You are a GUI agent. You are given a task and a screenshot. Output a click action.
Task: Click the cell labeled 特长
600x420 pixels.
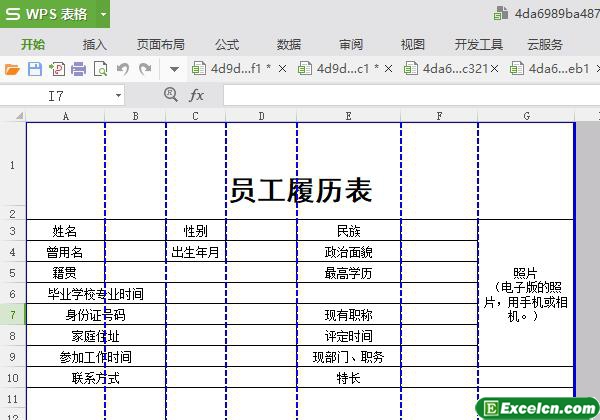click(349, 378)
